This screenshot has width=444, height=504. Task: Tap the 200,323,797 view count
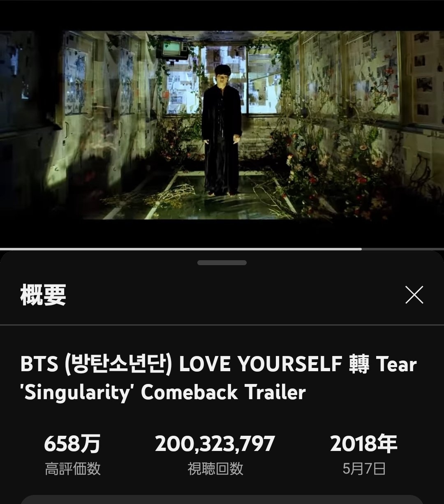click(215, 444)
